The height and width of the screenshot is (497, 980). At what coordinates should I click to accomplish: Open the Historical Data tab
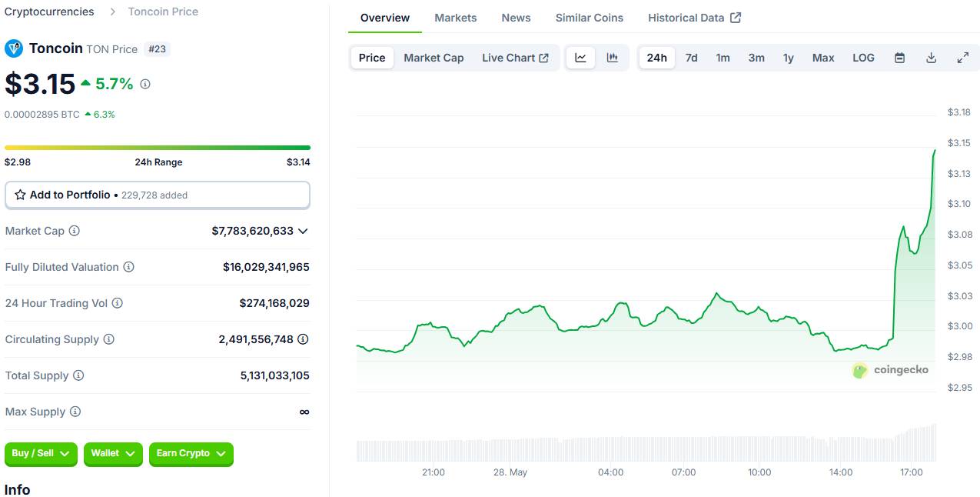[694, 18]
